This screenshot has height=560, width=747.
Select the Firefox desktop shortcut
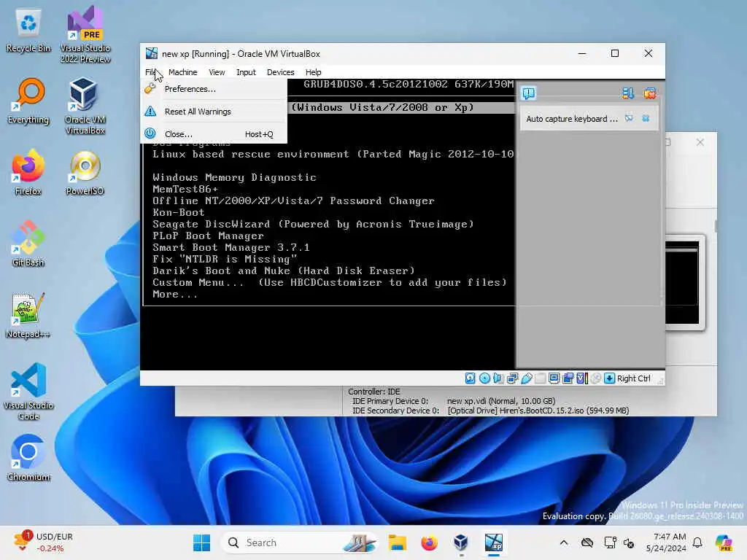(x=28, y=173)
